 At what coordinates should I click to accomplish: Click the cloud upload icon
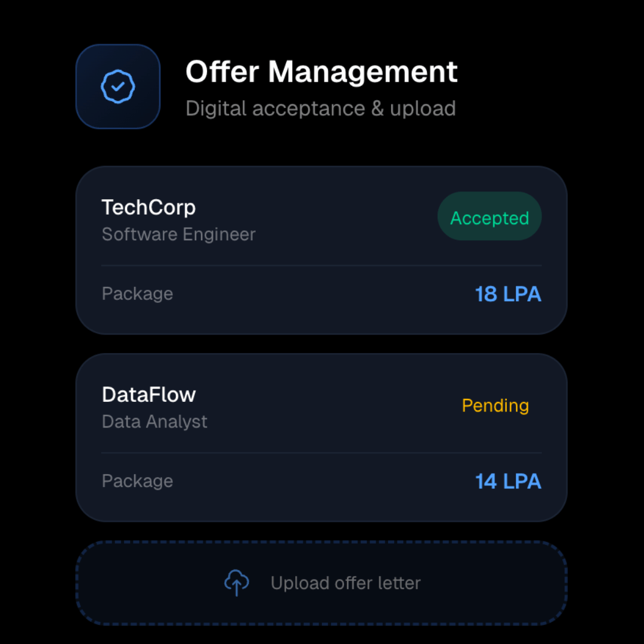237,583
